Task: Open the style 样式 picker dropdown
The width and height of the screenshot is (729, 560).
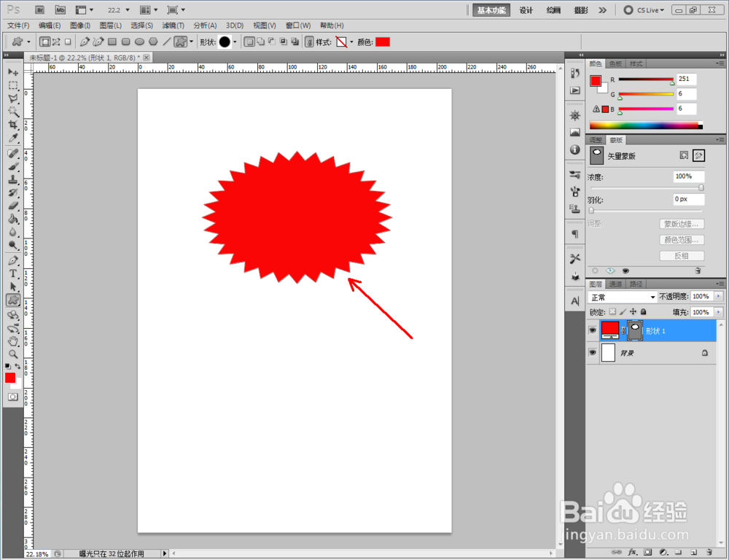Action: pos(351,42)
